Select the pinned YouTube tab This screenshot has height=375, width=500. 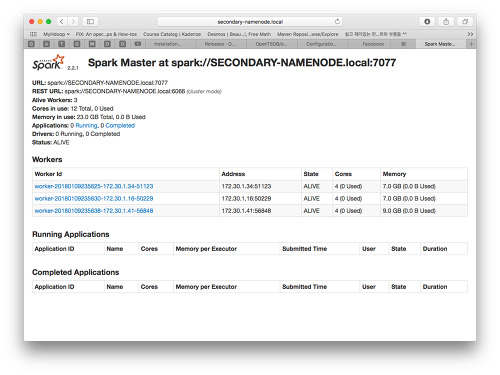[x=138, y=44]
